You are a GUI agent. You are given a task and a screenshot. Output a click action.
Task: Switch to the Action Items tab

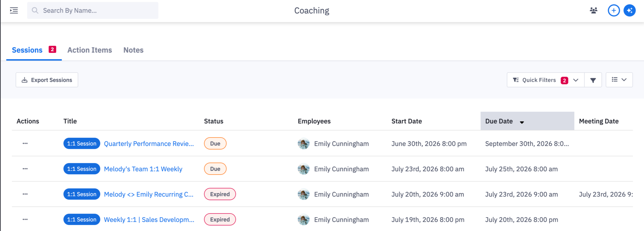[x=90, y=50]
